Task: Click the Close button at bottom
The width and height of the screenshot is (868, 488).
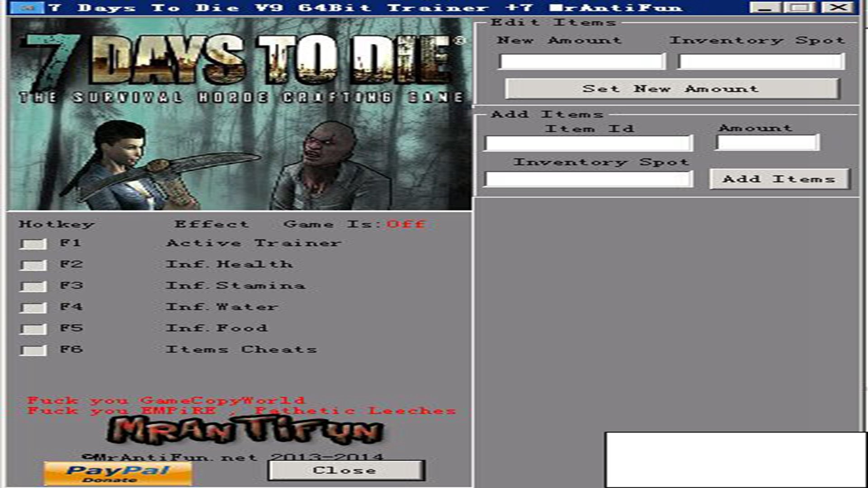Action: point(346,470)
